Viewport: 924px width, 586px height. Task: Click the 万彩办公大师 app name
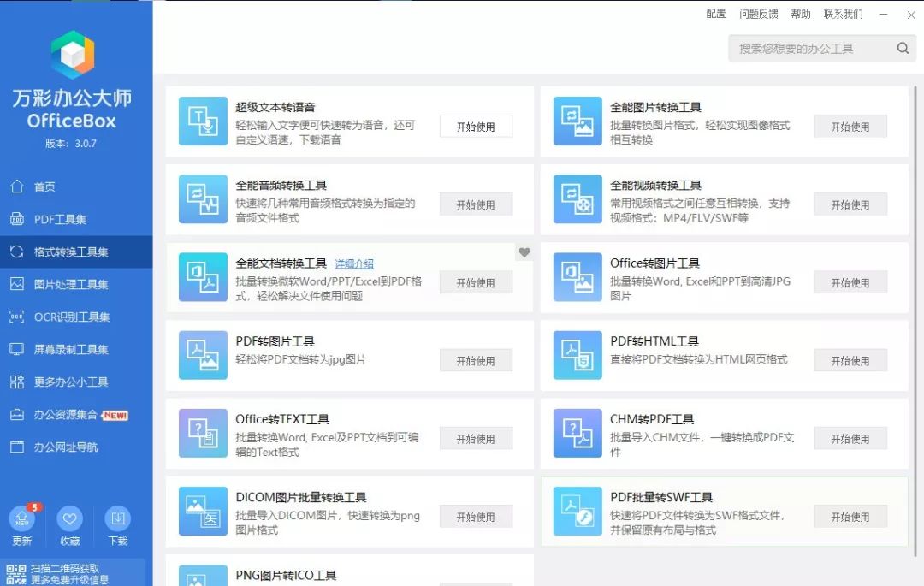72,98
